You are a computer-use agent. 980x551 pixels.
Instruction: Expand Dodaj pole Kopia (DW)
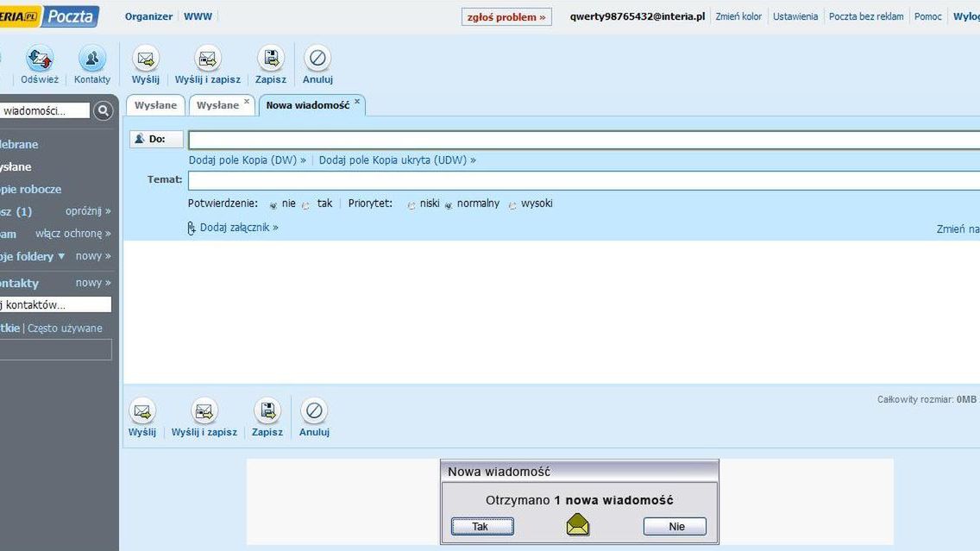248,160
